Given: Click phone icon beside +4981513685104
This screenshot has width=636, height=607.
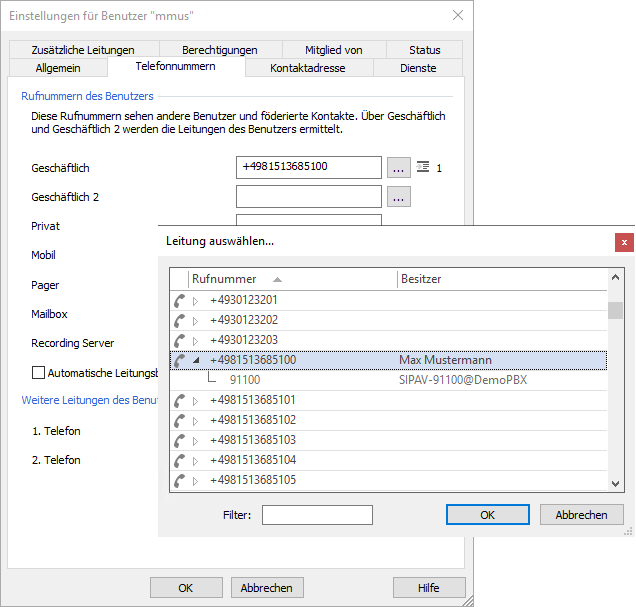Looking at the screenshot, I should [179, 460].
